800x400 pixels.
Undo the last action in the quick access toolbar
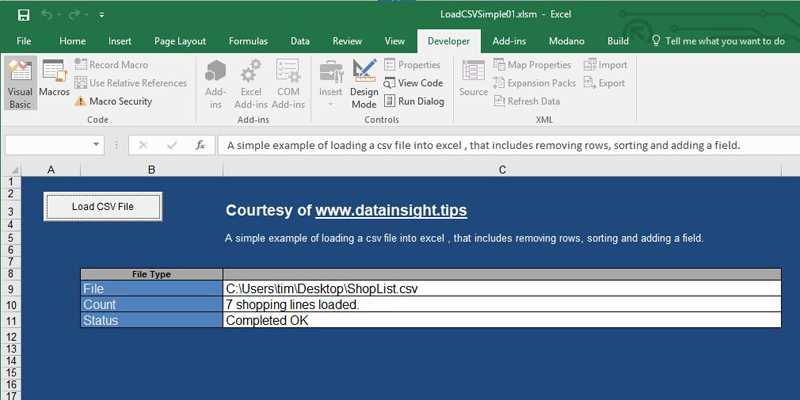pos(47,15)
